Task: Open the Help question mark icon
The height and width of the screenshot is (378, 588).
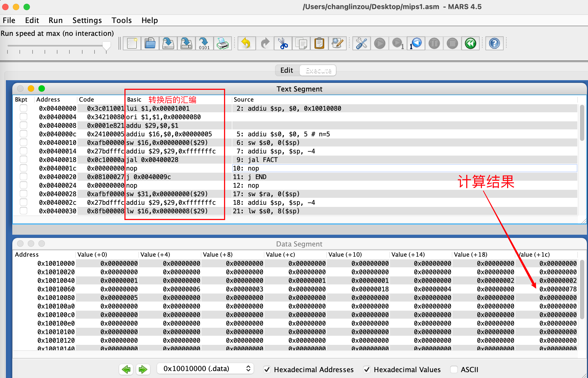Action: (x=494, y=43)
